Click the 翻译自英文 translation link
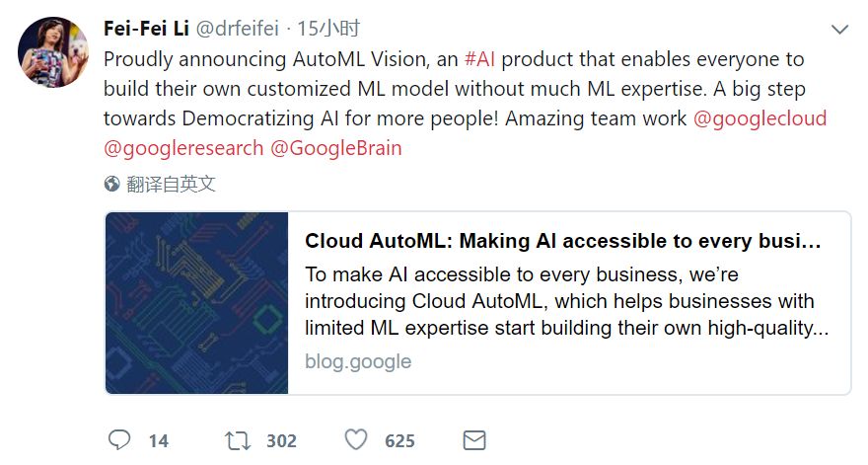The height and width of the screenshot is (465, 868). tap(171, 185)
